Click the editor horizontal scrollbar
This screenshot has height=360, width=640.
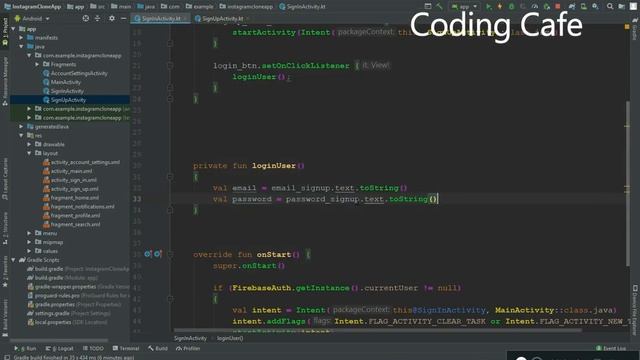click(378, 330)
